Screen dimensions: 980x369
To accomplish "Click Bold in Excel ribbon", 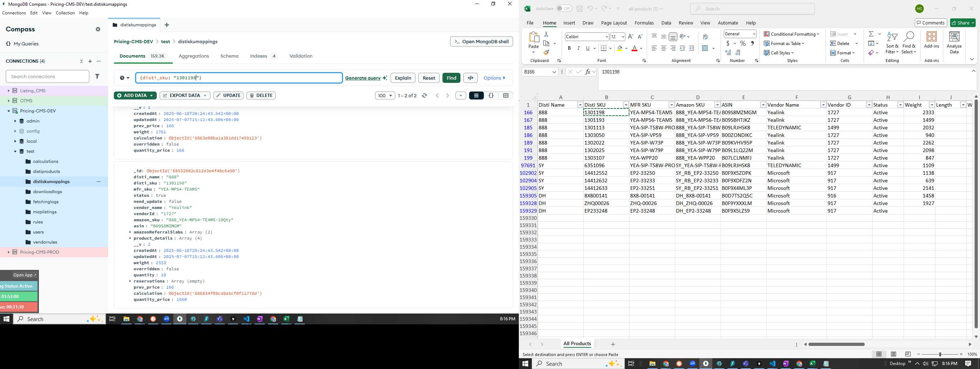I will (x=569, y=48).
